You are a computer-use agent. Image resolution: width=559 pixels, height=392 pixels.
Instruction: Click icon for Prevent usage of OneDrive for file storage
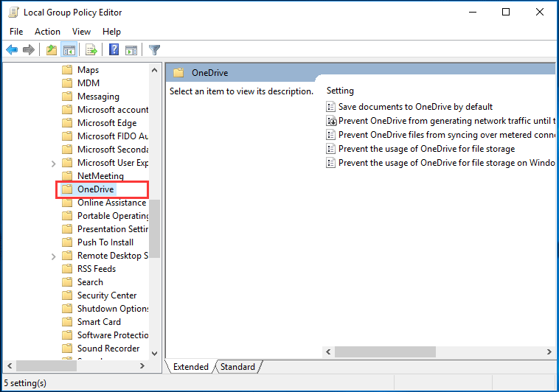pos(331,149)
